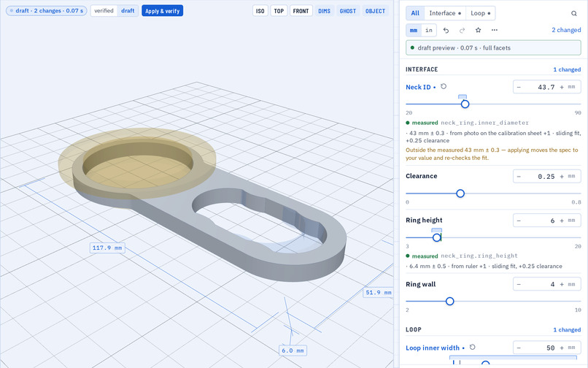Increase Clearance with the plus button
588x368 pixels.
562,177
